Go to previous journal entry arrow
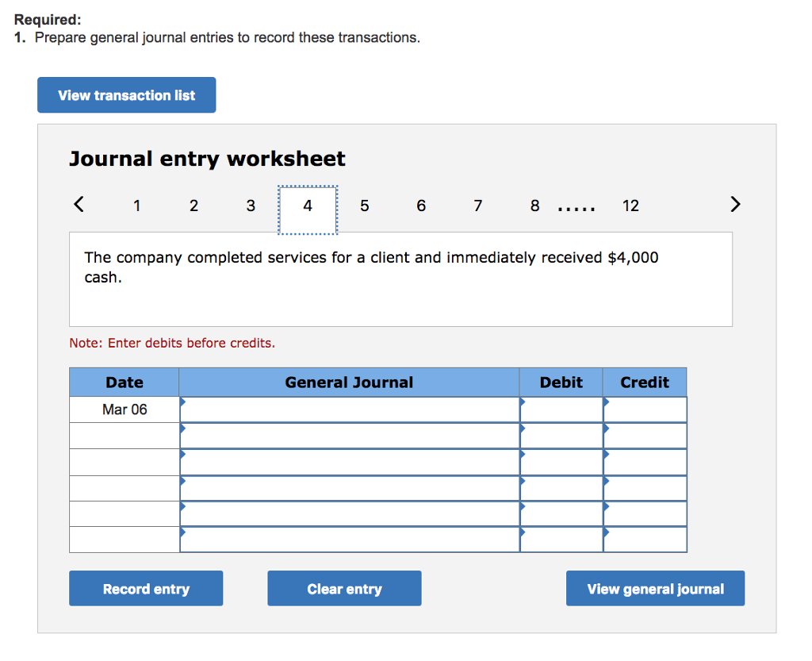This screenshot has width=812, height=661. [x=79, y=204]
